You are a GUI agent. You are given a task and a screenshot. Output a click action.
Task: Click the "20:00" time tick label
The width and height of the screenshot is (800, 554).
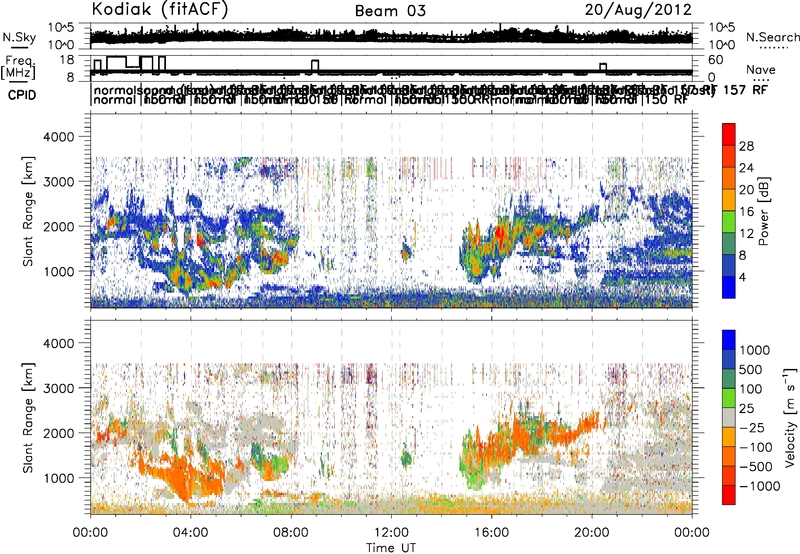point(592,533)
